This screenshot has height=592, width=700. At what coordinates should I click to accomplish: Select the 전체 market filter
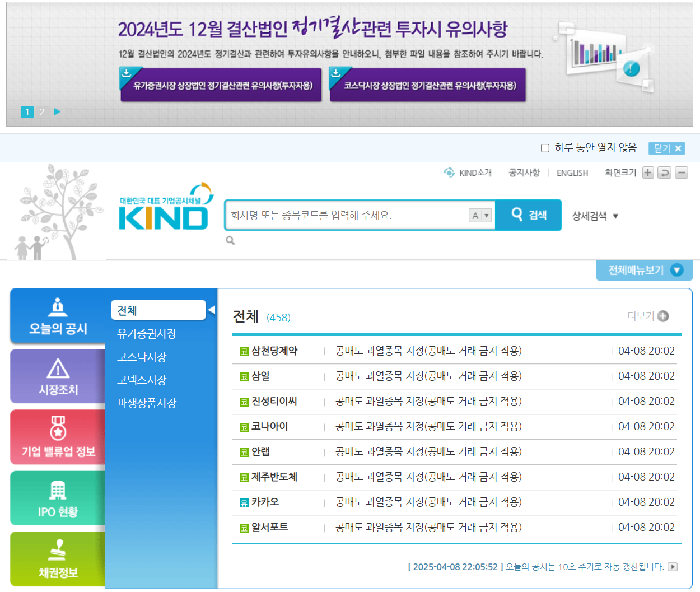point(158,310)
